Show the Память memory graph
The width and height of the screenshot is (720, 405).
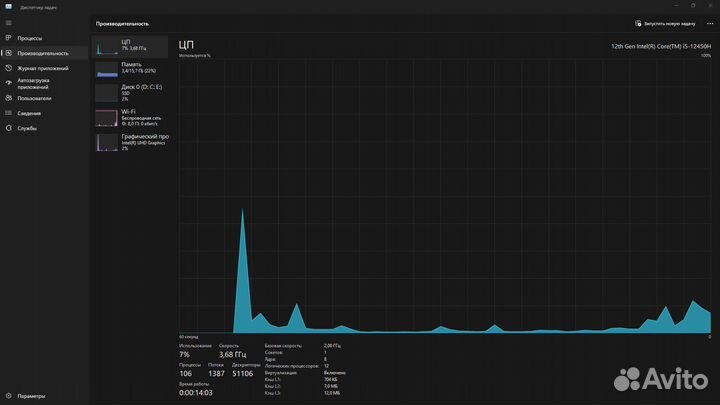click(x=131, y=68)
